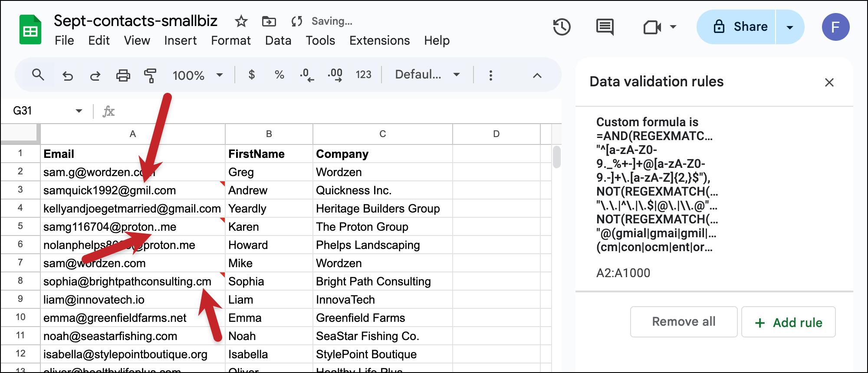
Task: Open the File menu
Action: tap(64, 41)
